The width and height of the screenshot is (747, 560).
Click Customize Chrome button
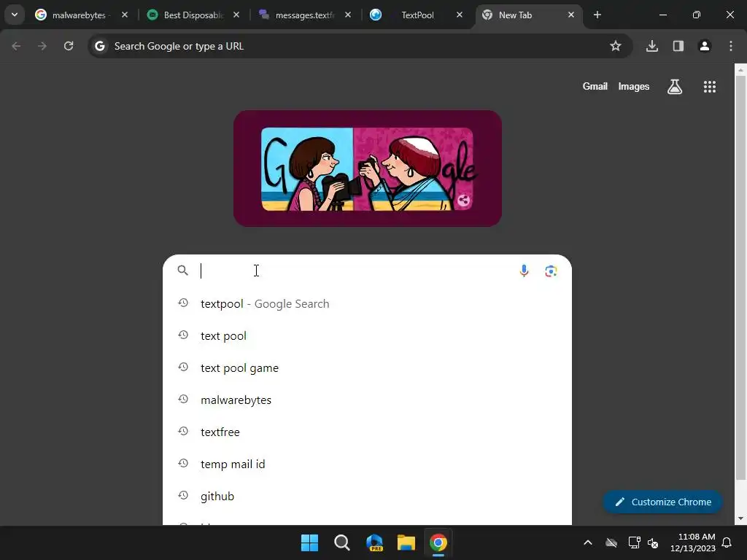[662, 502]
